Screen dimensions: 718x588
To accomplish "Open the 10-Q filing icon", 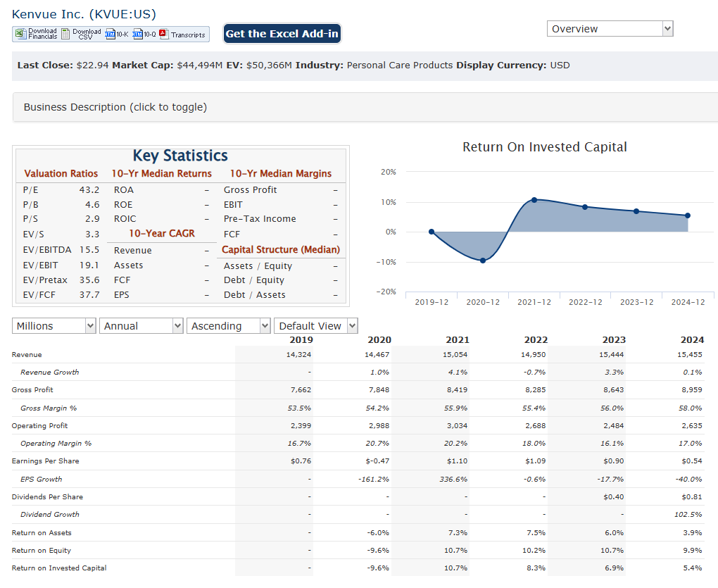I will pyautogui.click(x=137, y=34).
